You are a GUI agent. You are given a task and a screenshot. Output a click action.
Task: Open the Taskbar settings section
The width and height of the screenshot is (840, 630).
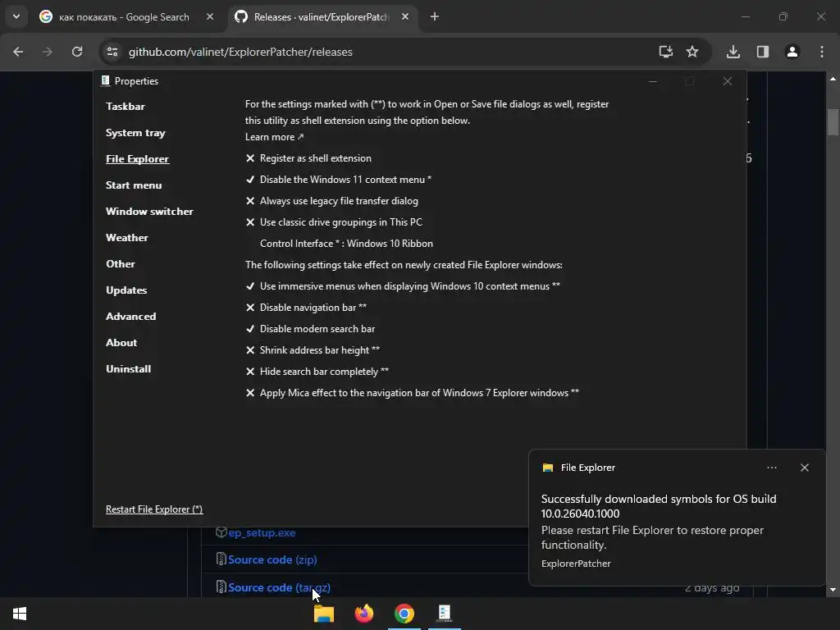(x=126, y=106)
